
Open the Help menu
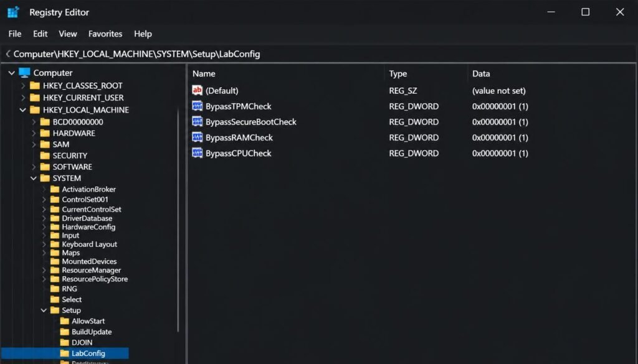pyautogui.click(x=143, y=34)
